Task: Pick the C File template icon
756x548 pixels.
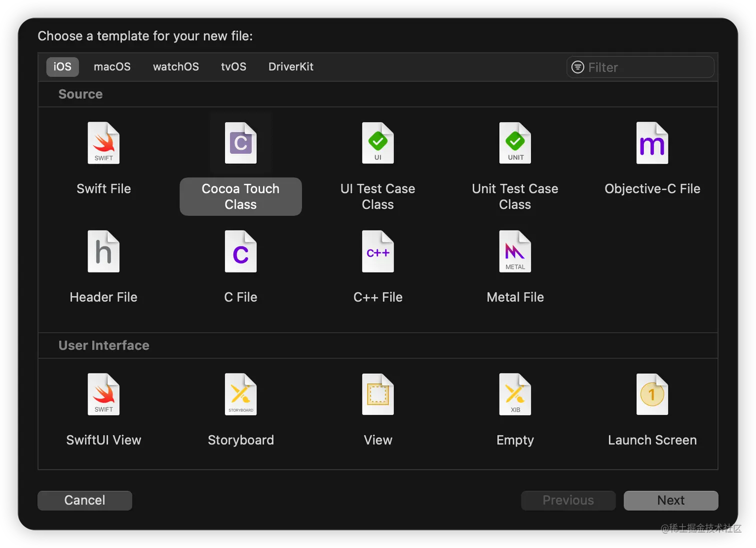Action: (240, 252)
